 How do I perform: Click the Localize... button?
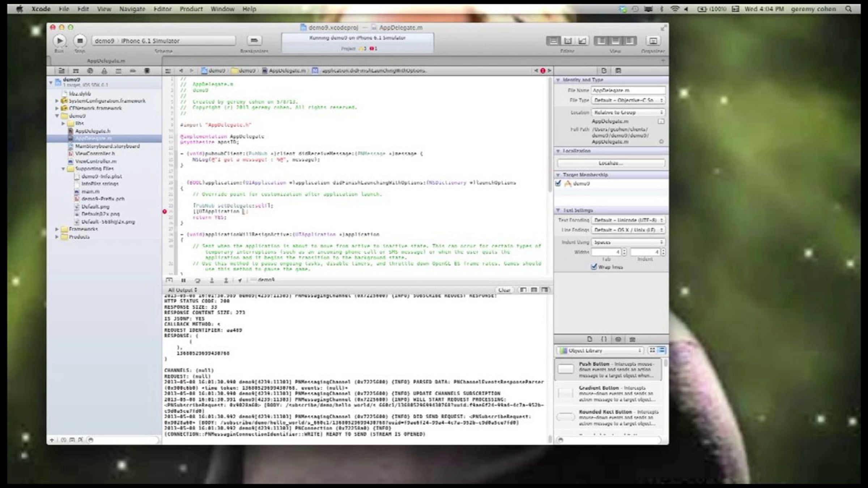click(x=611, y=163)
